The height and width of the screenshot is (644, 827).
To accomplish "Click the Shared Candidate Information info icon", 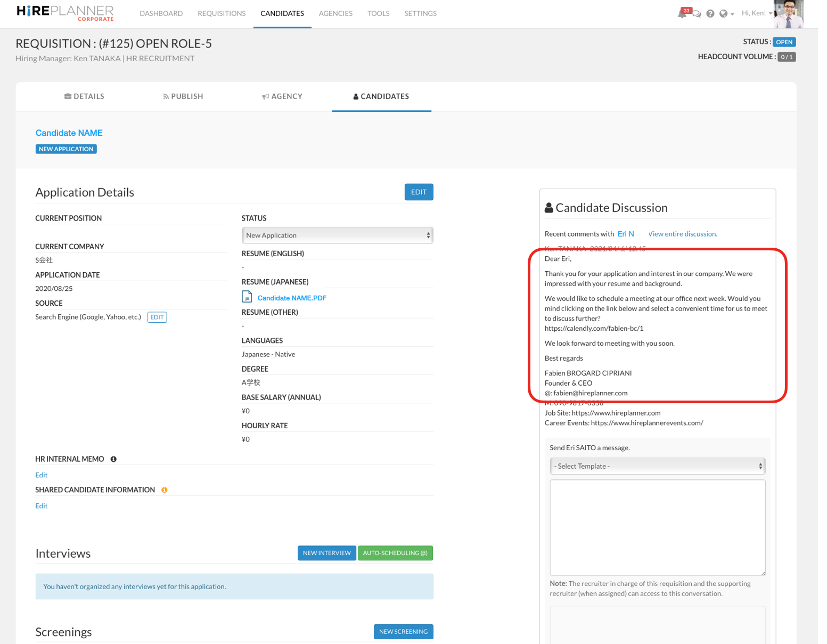I will [164, 490].
